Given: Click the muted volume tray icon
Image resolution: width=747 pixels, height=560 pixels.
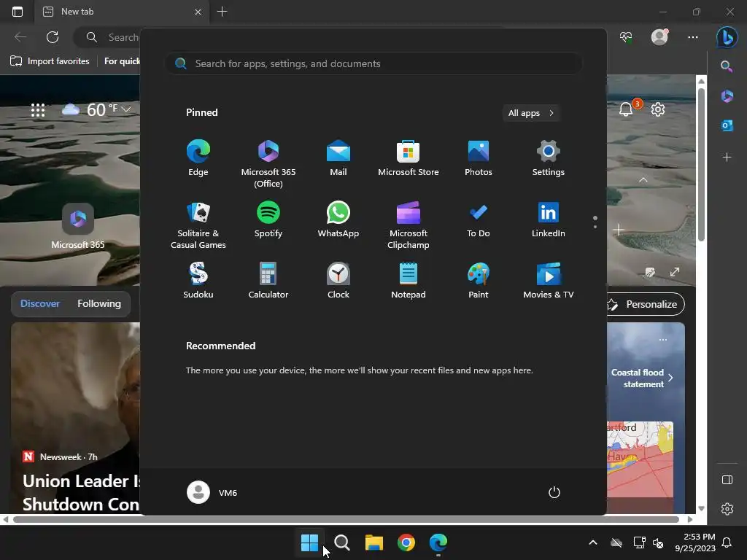Looking at the screenshot, I should [x=658, y=542].
